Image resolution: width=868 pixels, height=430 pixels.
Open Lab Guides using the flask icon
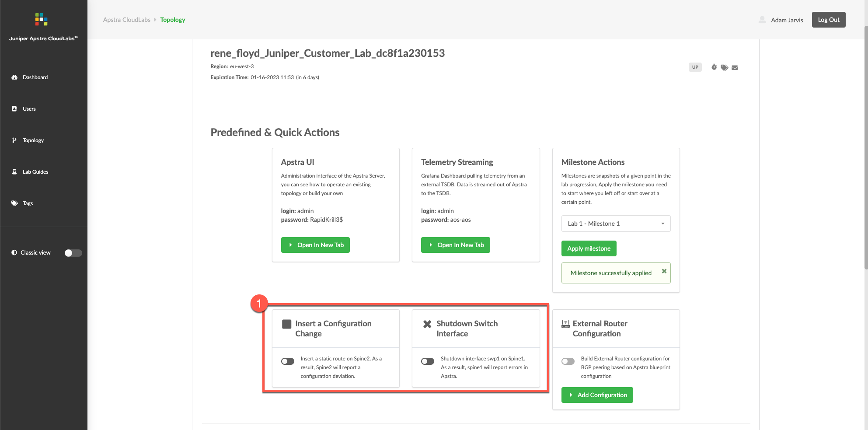pyautogui.click(x=15, y=171)
